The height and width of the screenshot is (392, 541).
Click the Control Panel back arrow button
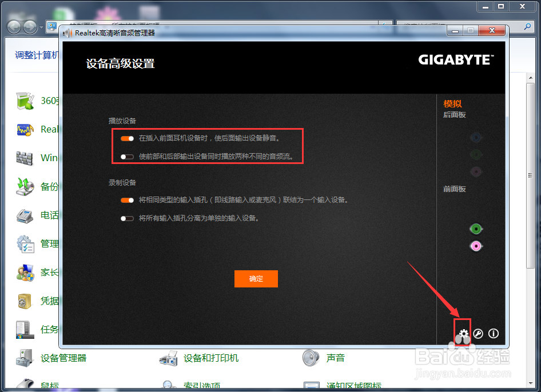pyautogui.click(x=14, y=27)
